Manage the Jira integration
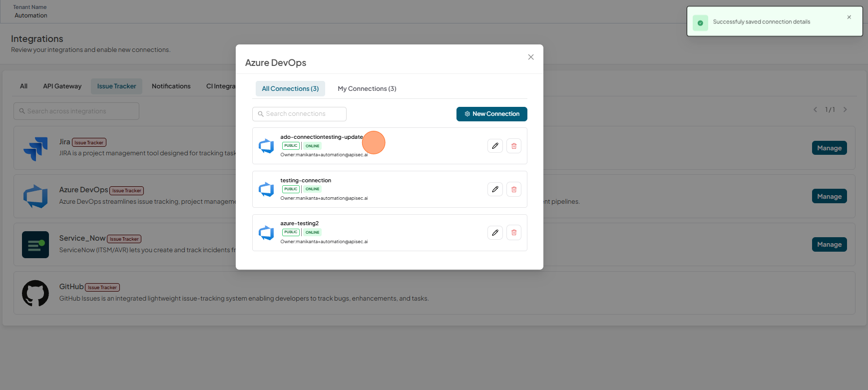The image size is (868, 390). [830, 148]
